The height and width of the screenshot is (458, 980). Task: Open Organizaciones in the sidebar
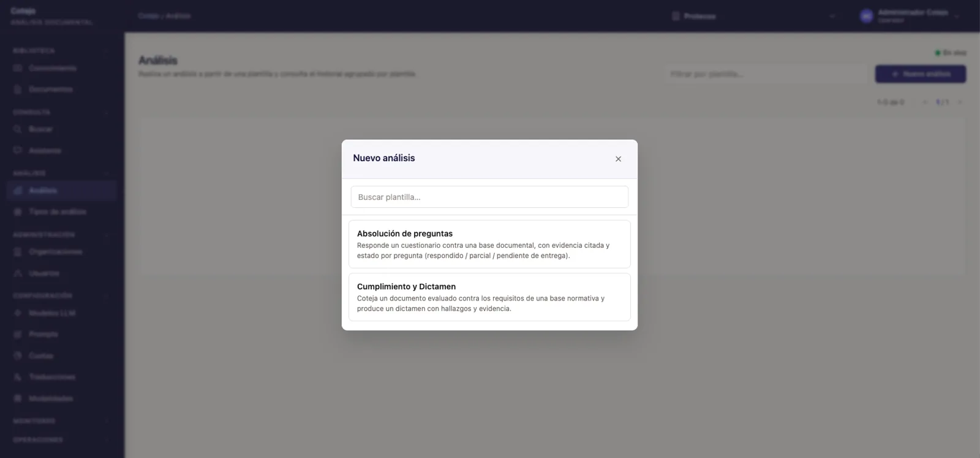[61, 252]
